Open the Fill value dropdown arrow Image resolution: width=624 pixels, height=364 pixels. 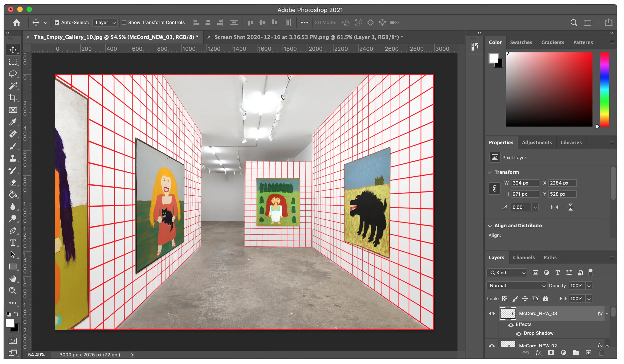[x=589, y=299]
